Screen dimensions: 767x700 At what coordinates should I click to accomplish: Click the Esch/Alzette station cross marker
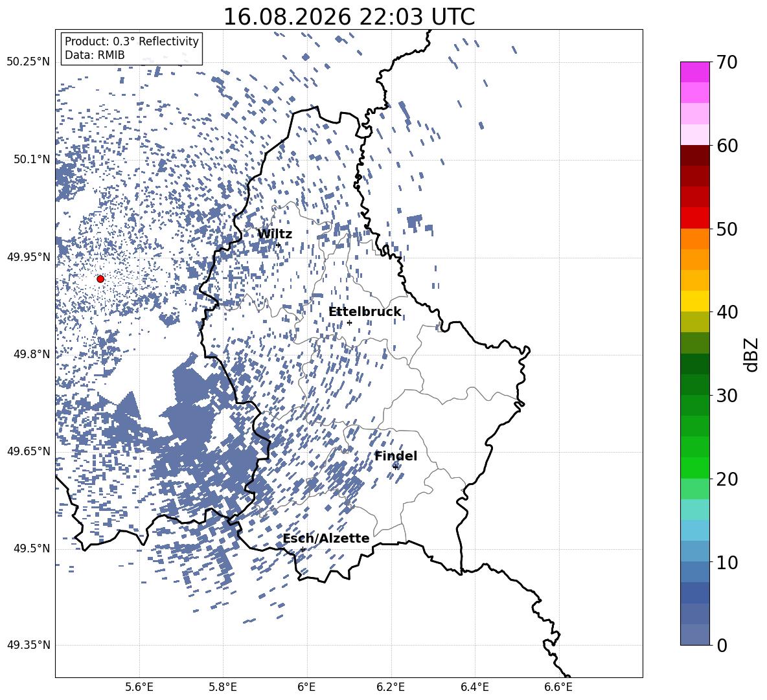pos(303,549)
